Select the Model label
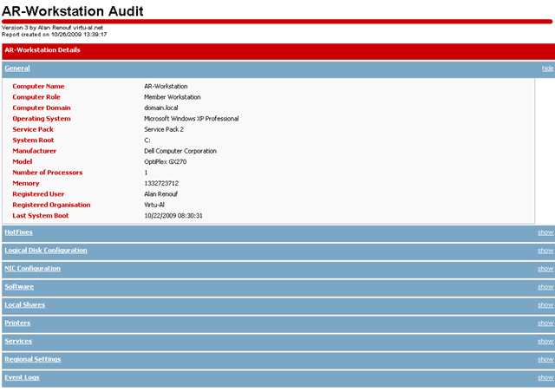The height and width of the screenshot is (392, 555). pos(23,162)
